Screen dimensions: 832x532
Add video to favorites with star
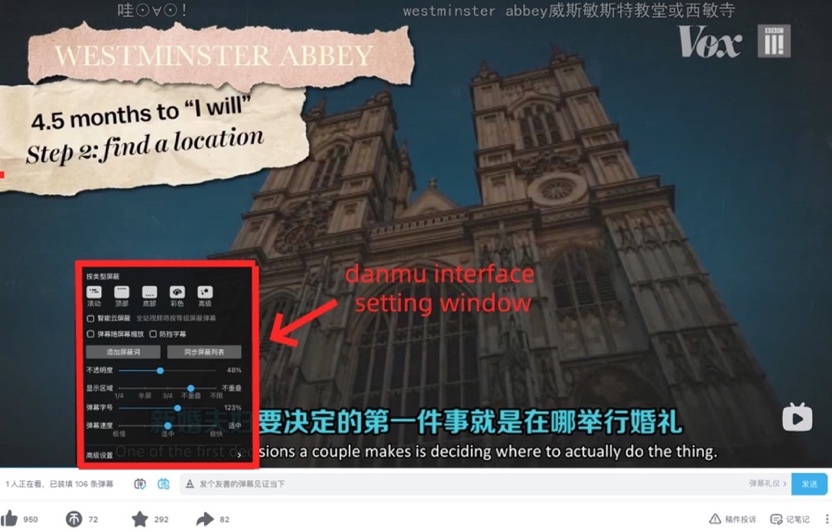coord(140,519)
